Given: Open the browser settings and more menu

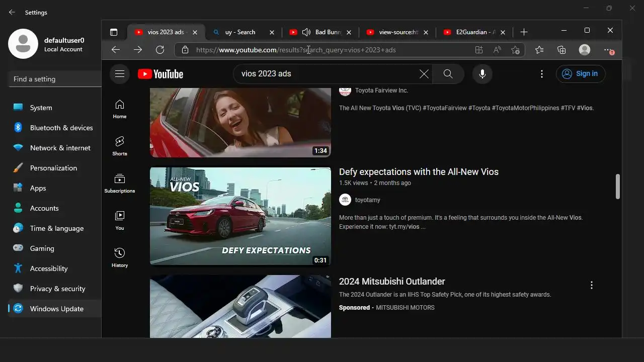Looking at the screenshot, I should 609,50.
